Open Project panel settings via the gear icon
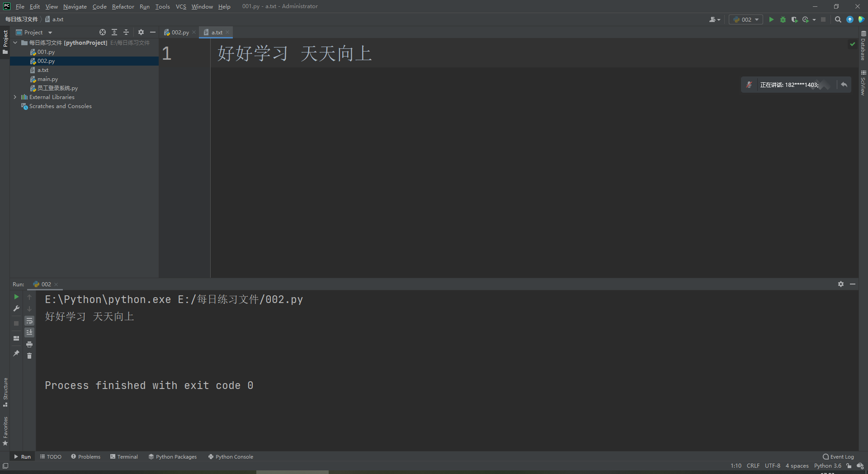Screen dimensions: 868x474 141,32
